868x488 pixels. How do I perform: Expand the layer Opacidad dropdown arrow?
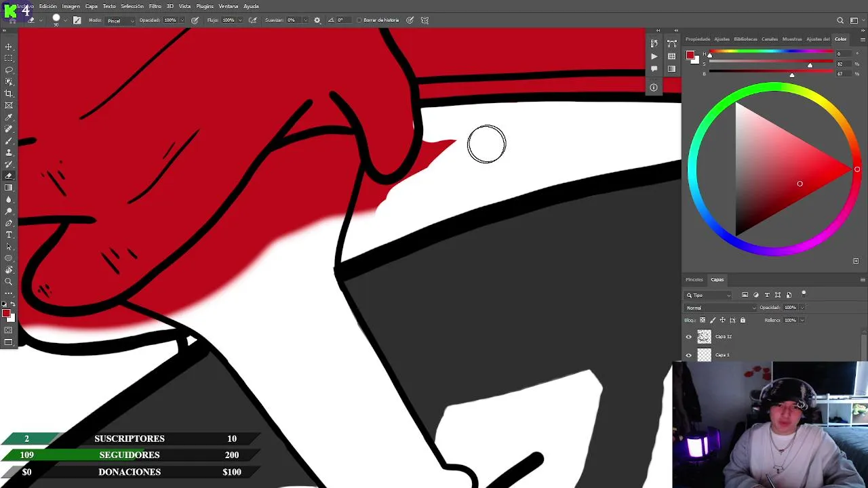click(802, 308)
